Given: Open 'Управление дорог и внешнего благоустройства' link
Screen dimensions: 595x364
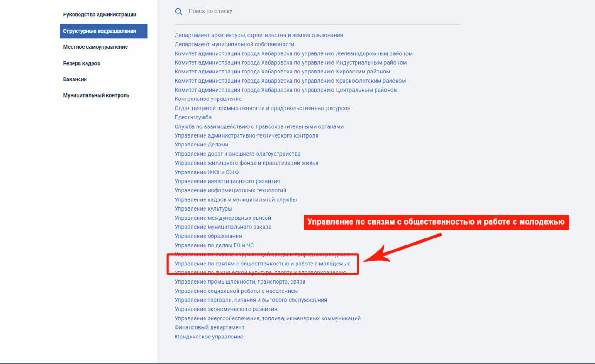Looking at the screenshot, I should click(238, 154).
